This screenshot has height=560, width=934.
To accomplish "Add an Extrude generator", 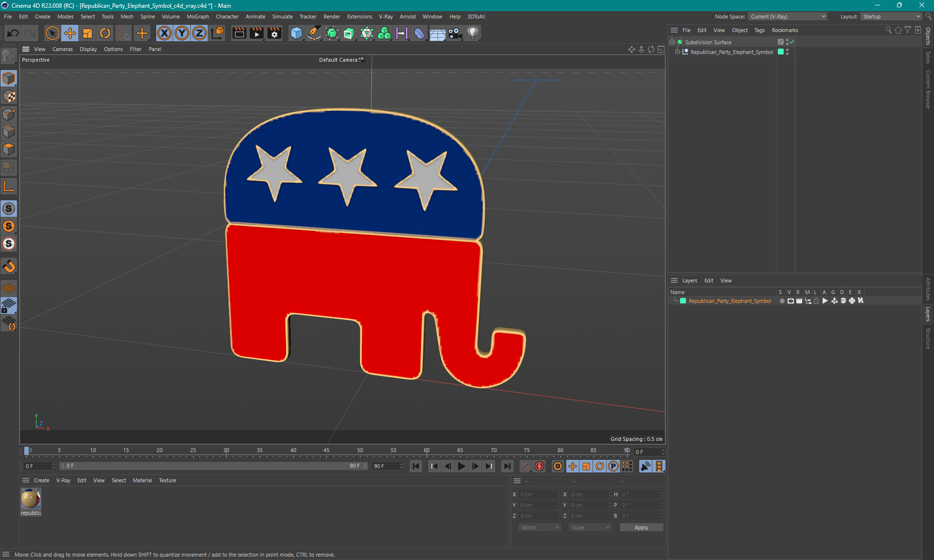I will pyautogui.click(x=349, y=33).
